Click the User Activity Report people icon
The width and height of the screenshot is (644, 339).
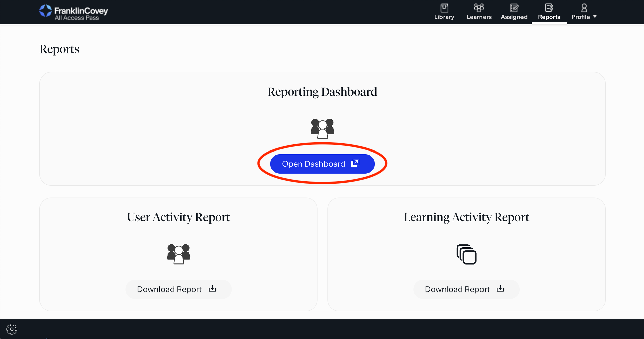pyautogui.click(x=178, y=254)
